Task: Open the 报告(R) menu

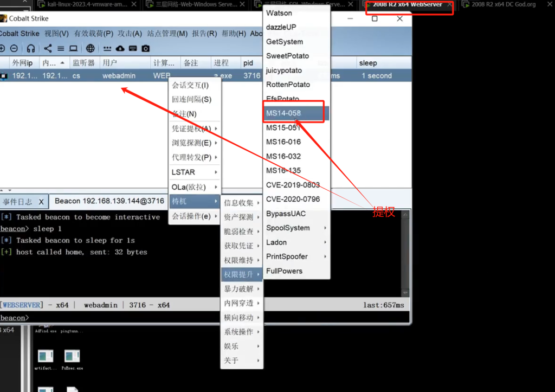Action: coord(204,34)
